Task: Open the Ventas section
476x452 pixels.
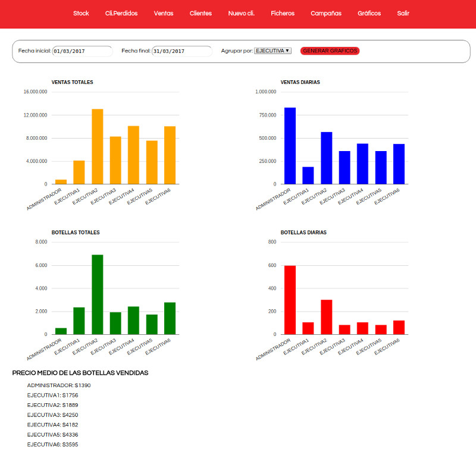Action: point(164,13)
